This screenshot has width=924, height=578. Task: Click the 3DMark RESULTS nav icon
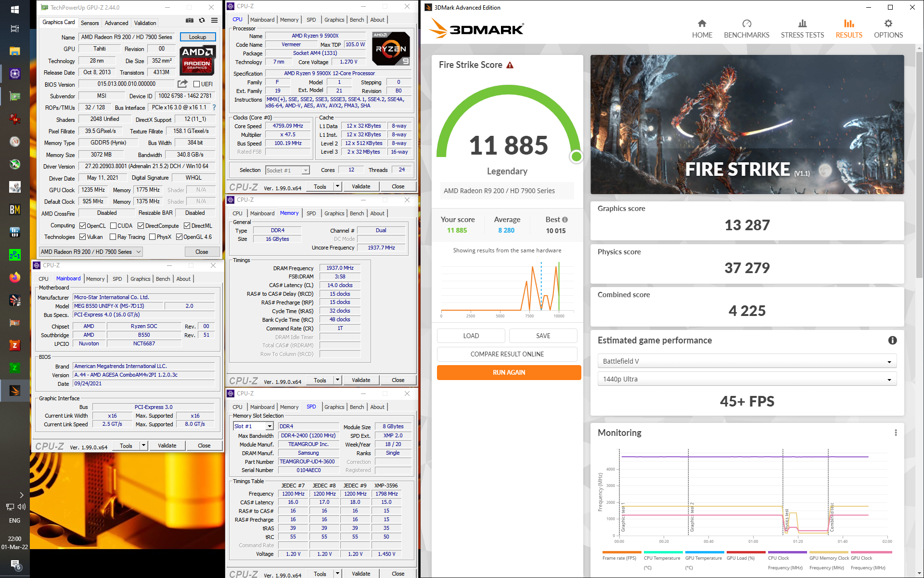click(x=849, y=24)
